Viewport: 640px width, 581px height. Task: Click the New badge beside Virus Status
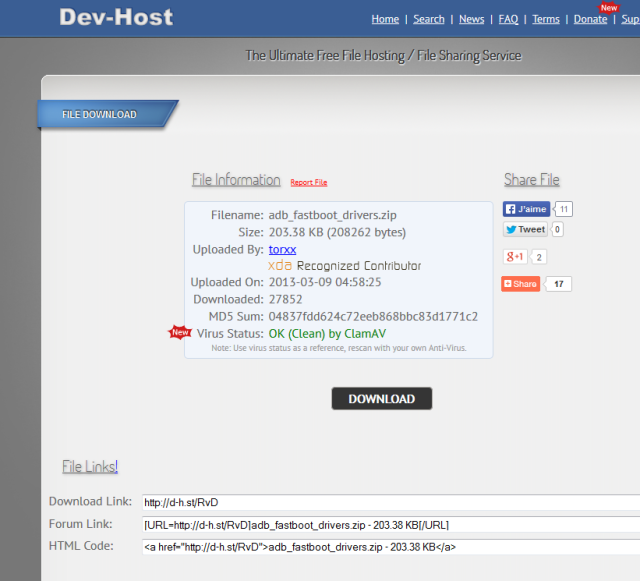click(x=180, y=332)
